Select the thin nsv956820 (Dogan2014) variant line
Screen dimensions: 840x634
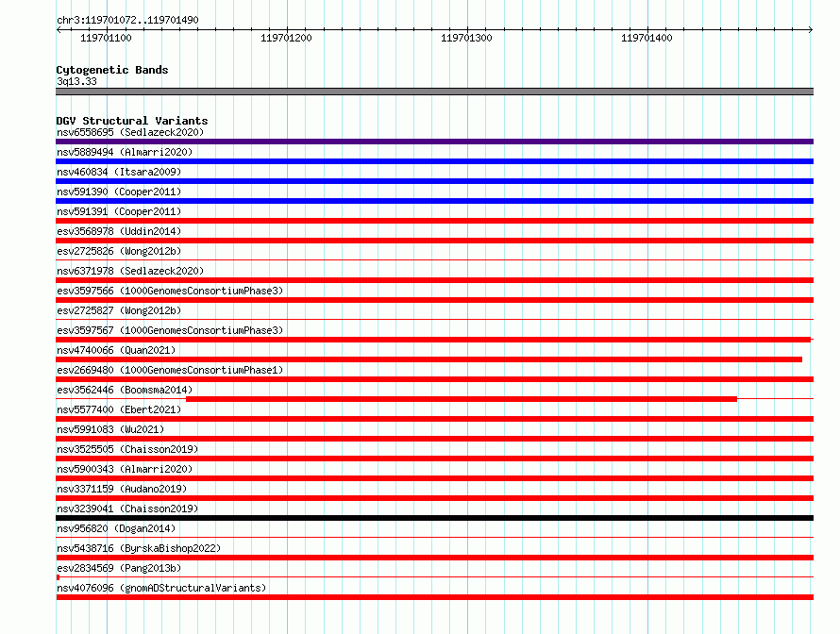click(434, 538)
